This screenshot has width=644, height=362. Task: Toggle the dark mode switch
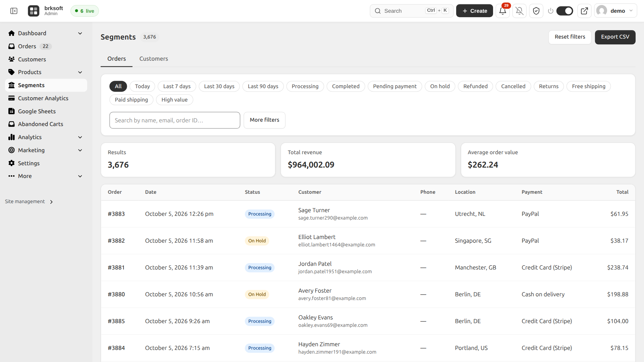565,11
